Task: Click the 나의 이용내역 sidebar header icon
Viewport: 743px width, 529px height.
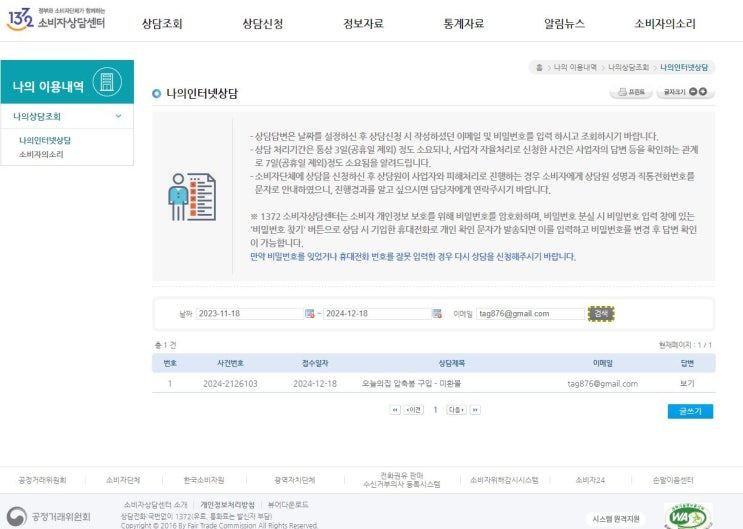Action: pyautogui.click(x=107, y=82)
